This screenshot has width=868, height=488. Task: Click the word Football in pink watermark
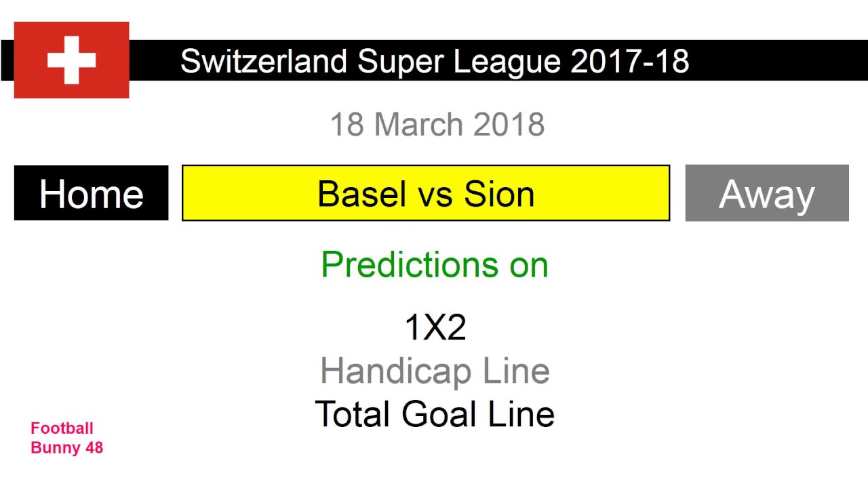[x=62, y=428]
